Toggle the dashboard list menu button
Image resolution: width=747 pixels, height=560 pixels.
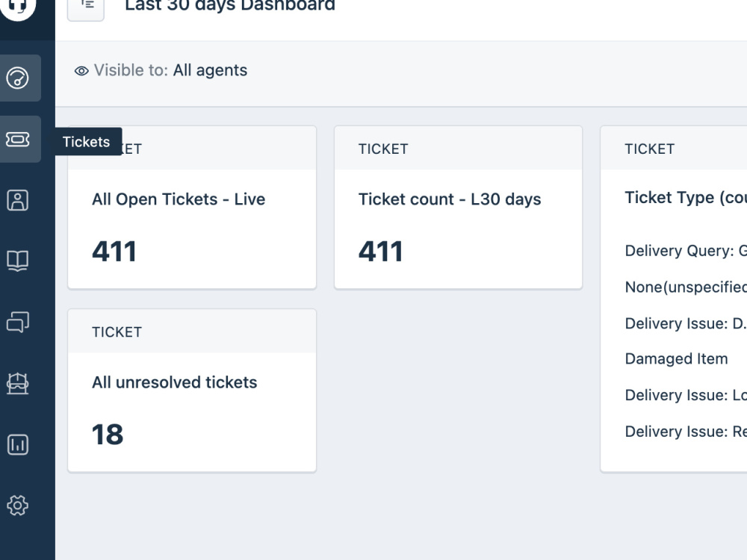86,7
